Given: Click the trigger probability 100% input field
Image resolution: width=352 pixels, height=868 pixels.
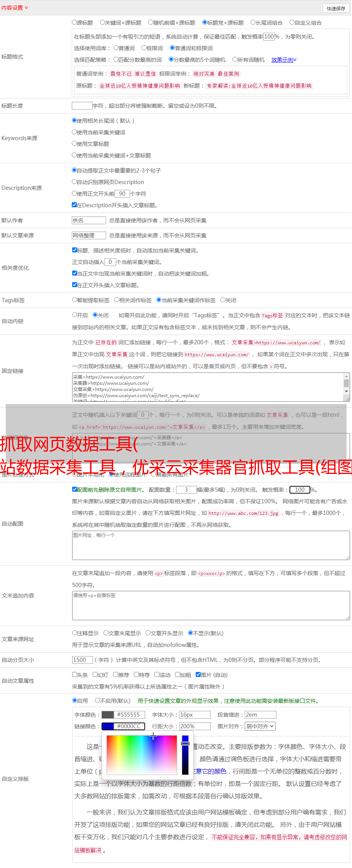Looking at the screenshot, I should 269,37.
